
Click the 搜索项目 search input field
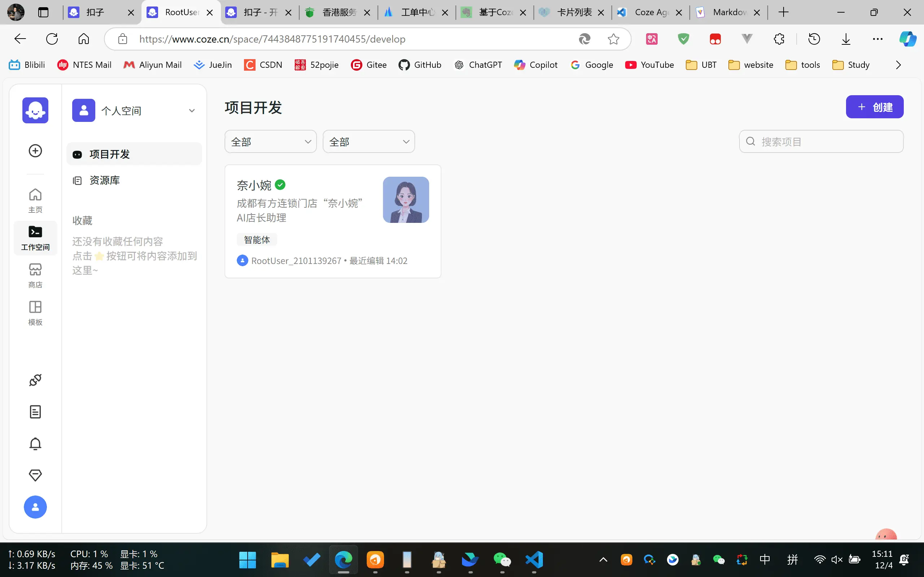click(x=821, y=141)
